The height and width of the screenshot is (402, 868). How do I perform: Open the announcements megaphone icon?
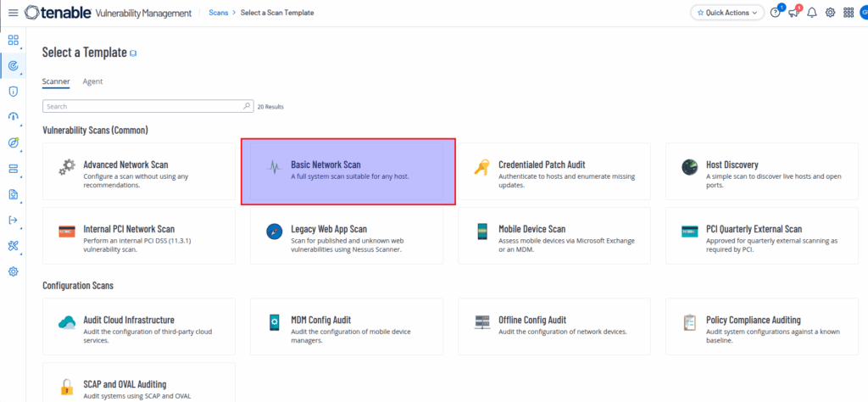(793, 13)
